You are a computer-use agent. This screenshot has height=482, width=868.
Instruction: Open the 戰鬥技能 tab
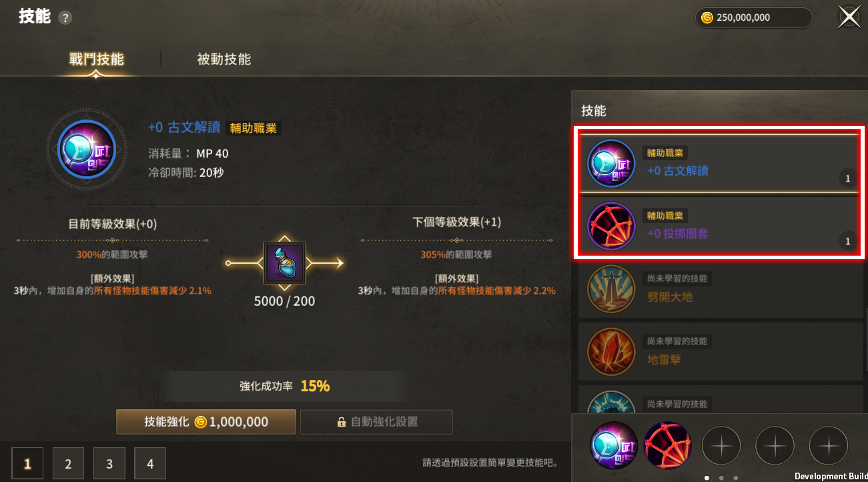[x=97, y=59]
